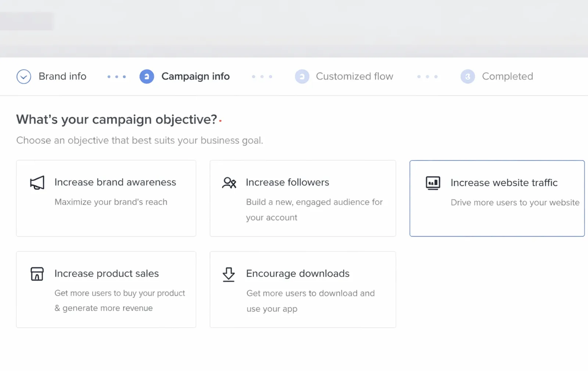The image size is (588, 371).
Task: Click the followers person icon
Action: point(229,183)
